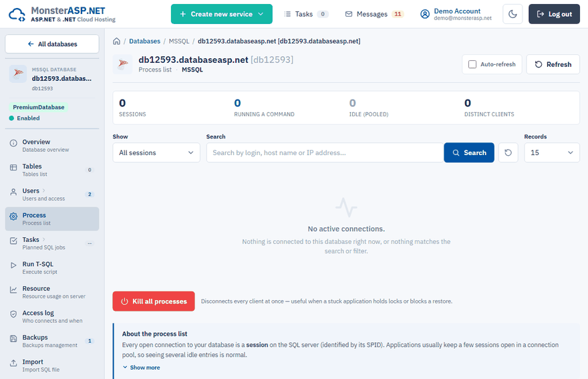This screenshot has width=588, height=379.
Task: Click the Messages envelope icon
Action: point(349,14)
